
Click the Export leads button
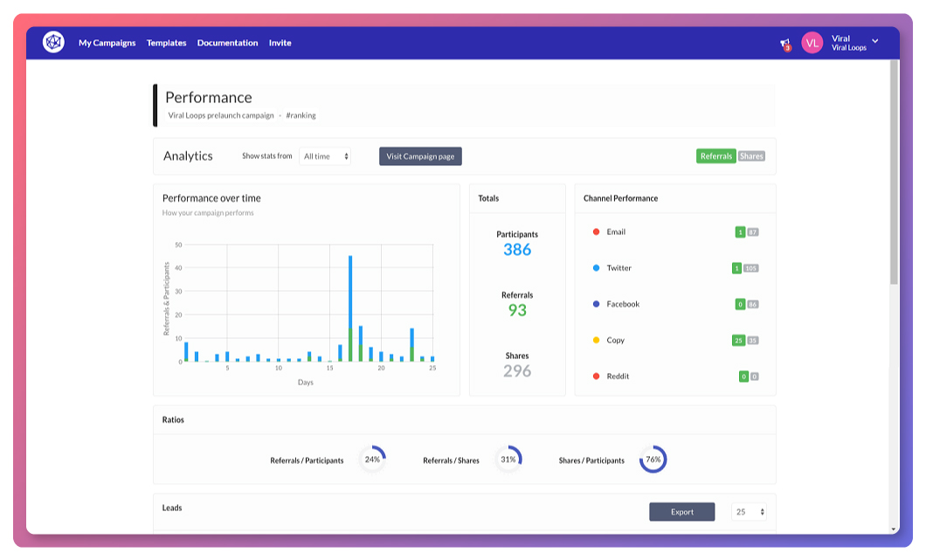point(681,512)
